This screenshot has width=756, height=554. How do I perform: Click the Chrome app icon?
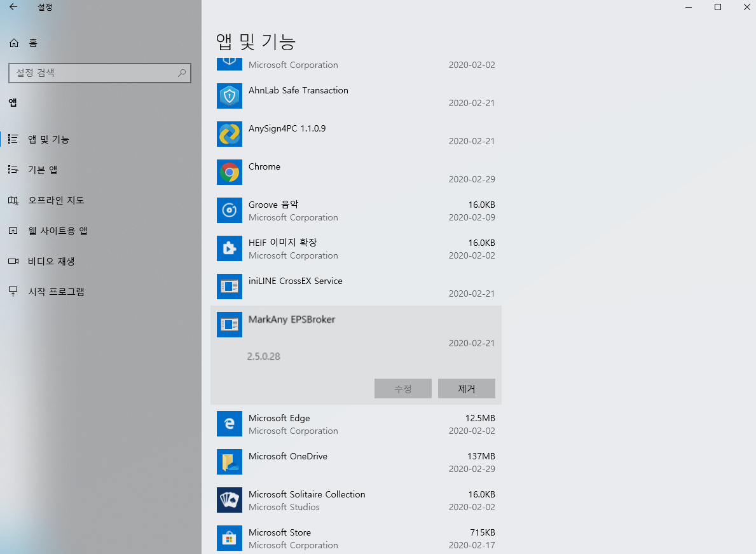click(x=230, y=172)
